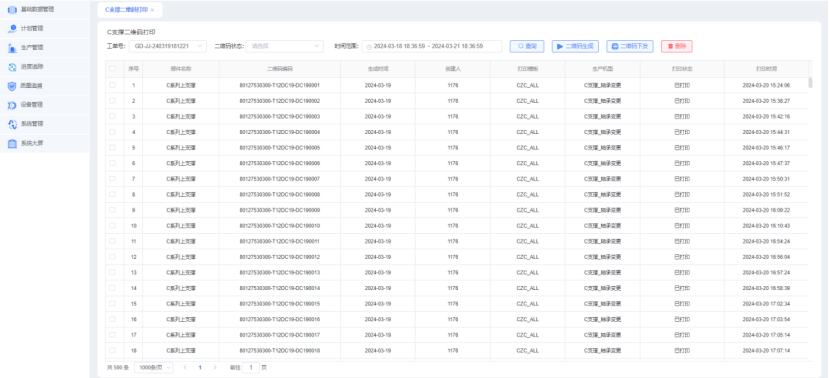Image resolution: width=829 pixels, height=378 pixels.
Task: Open 系统大屏 from the sidebar
Action: pyautogui.click(x=44, y=143)
